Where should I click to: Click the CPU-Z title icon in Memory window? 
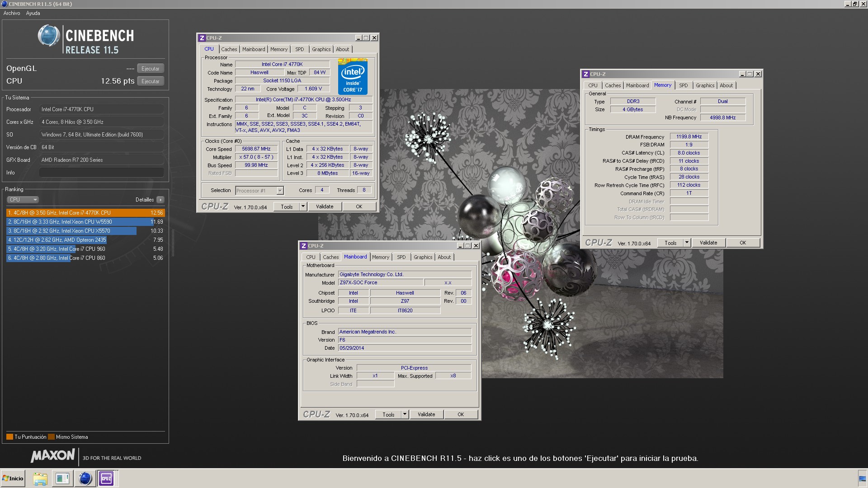coord(585,74)
